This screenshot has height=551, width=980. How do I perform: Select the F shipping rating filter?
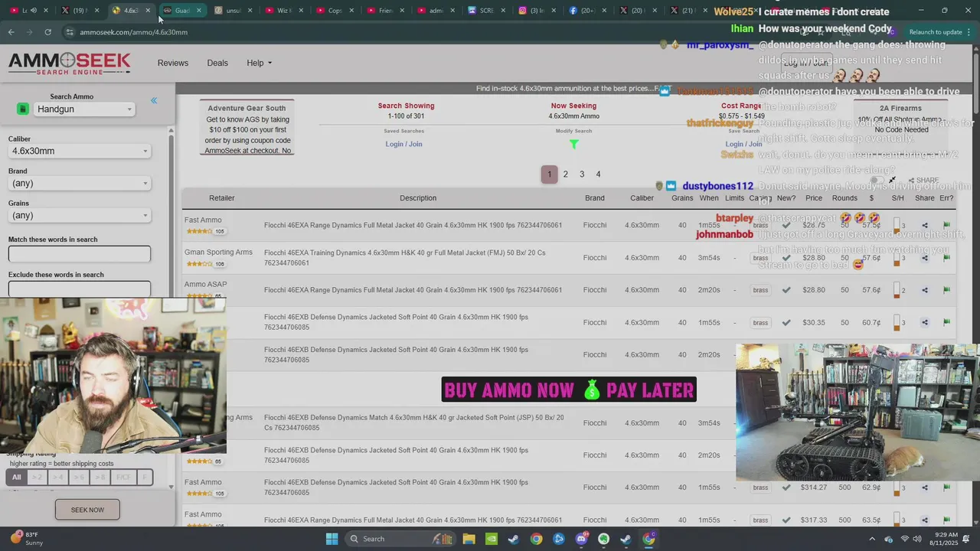144,478
